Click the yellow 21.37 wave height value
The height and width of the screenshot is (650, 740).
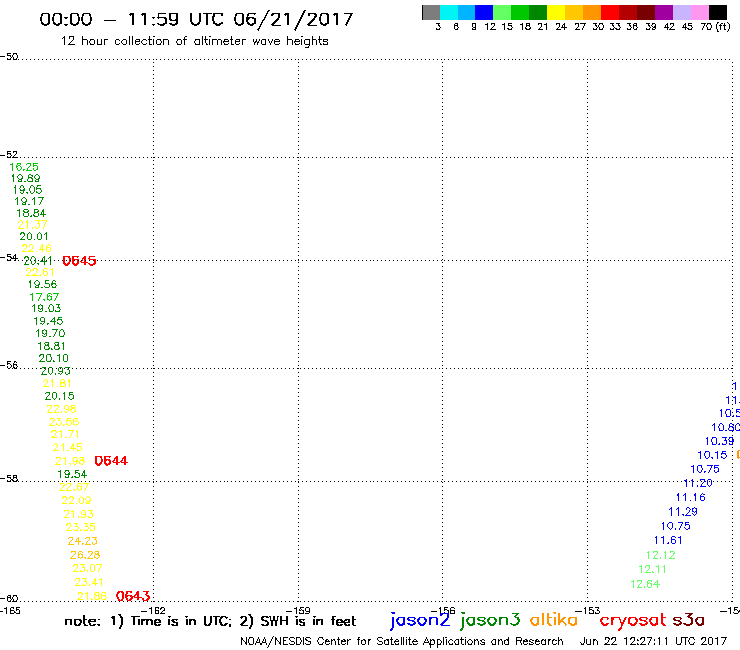tap(33, 225)
